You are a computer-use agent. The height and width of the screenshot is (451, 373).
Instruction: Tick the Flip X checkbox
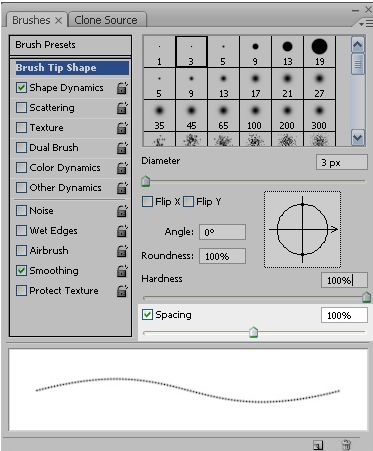pos(147,202)
